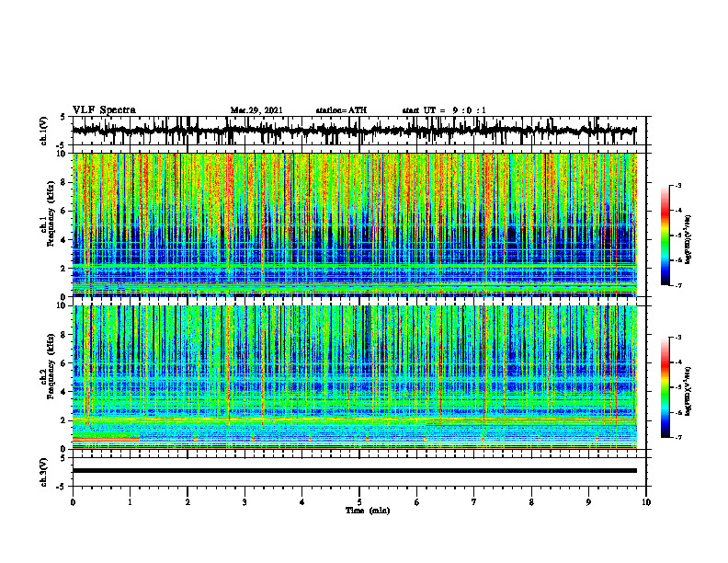Click inside the ch.2 spectrogram plot
Image resolution: width=728 pixels, height=563 pixels.
tap(354, 377)
